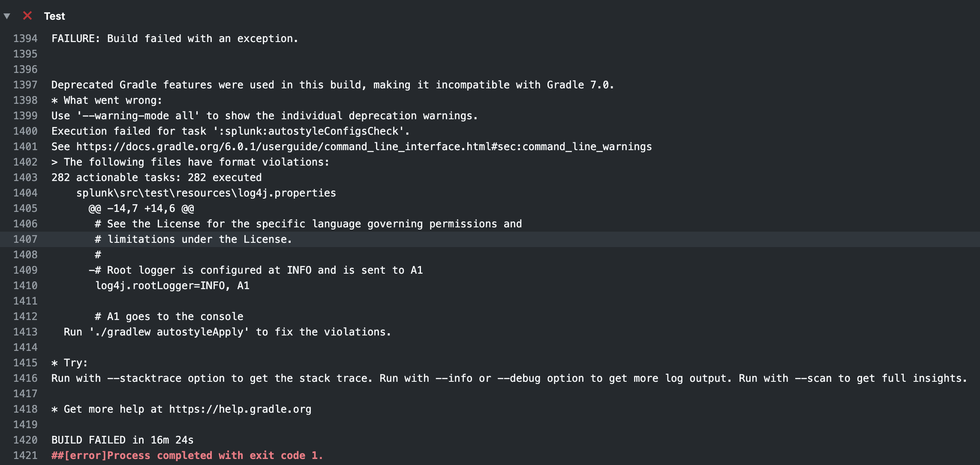Viewport: 980px width, 465px height.
Task: Select line number 1409 removed Root logger line
Action: [x=25, y=270]
